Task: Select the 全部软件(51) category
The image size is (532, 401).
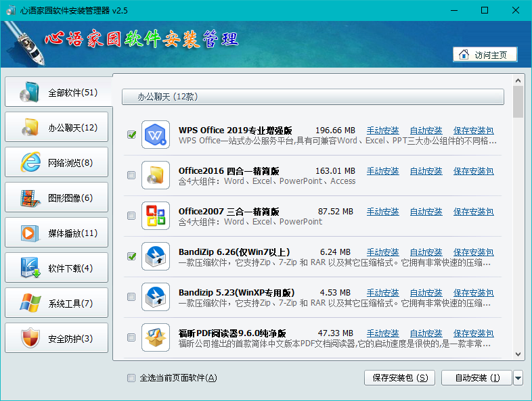Action: coord(58,92)
